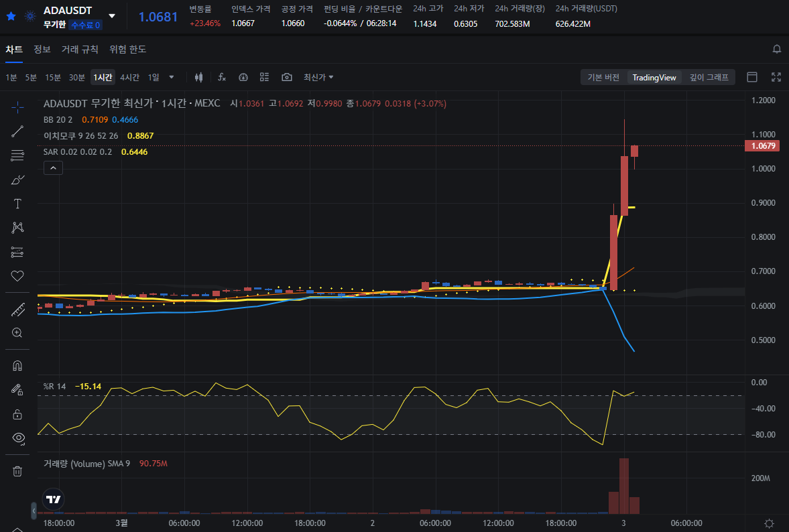Select the crosshair cursor tool
Screen dimensions: 789x532
coord(17,107)
